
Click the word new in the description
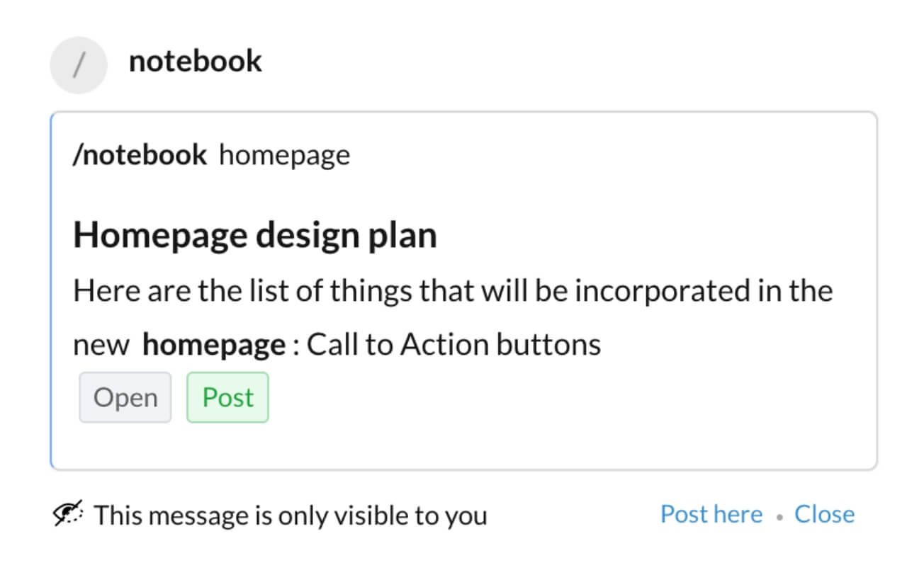[101, 346]
